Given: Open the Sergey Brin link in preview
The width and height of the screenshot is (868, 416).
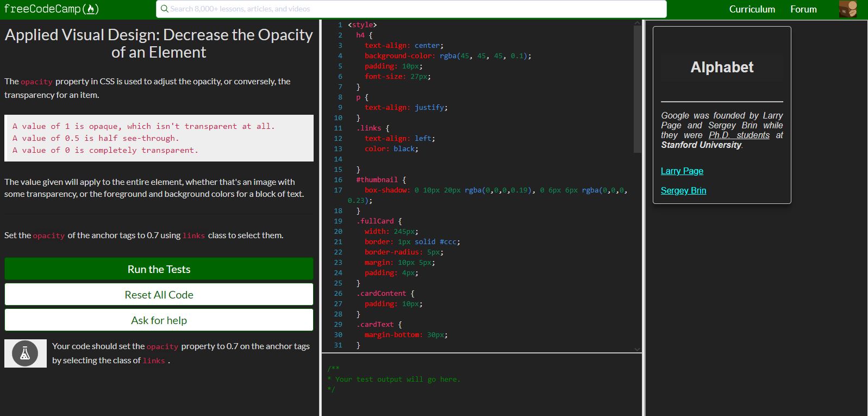Looking at the screenshot, I should tap(683, 190).
